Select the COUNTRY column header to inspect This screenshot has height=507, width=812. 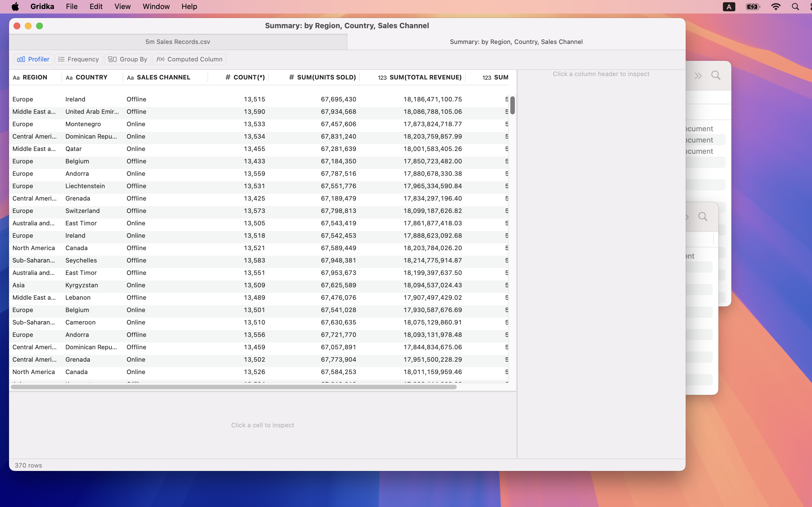[91, 77]
